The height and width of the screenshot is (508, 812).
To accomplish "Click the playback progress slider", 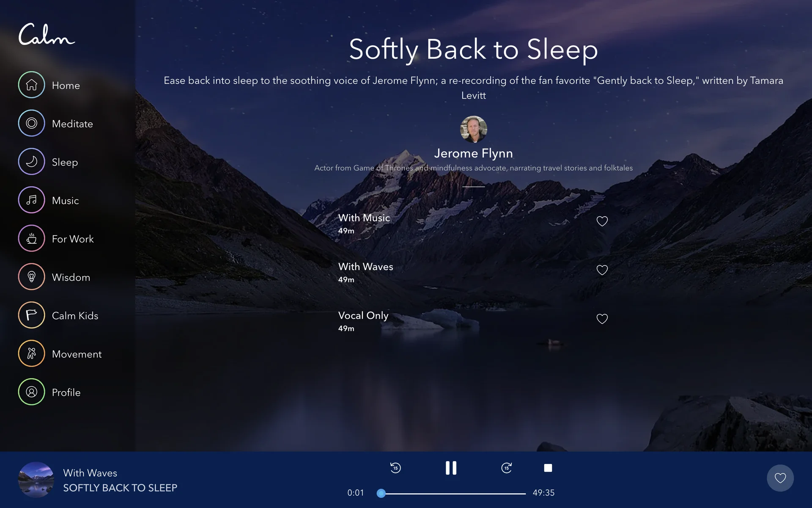I will pyautogui.click(x=453, y=494).
